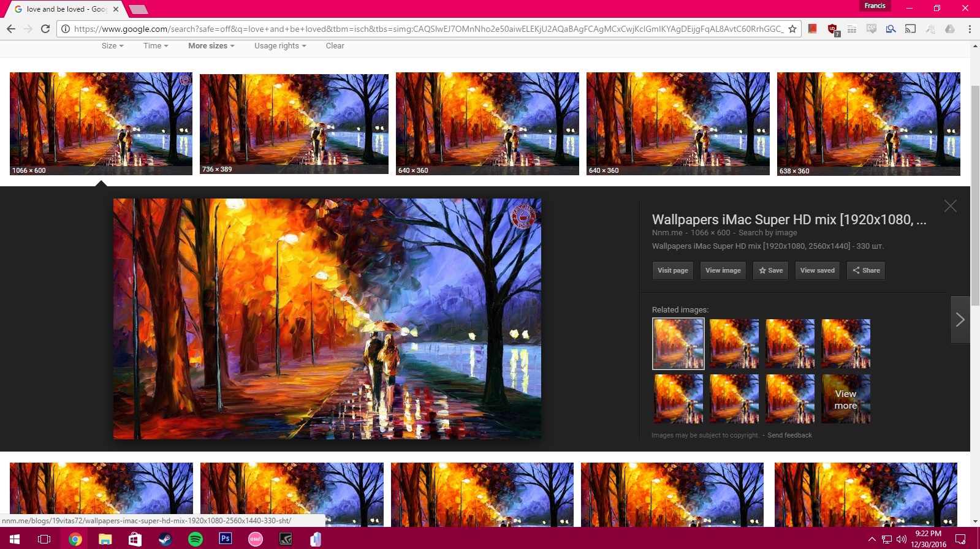Image resolution: width=980 pixels, height=549 pixels.
Task: Go to the next image with the arrow
Action: tap(960, 319)
